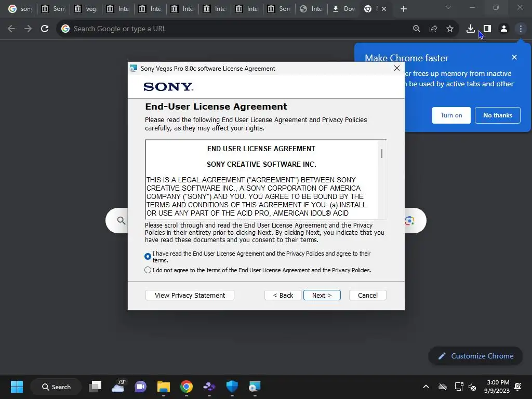Open the Teams chat taskbar icon
This screenshot has width=532, height=399.
click(x=140, y=387)
